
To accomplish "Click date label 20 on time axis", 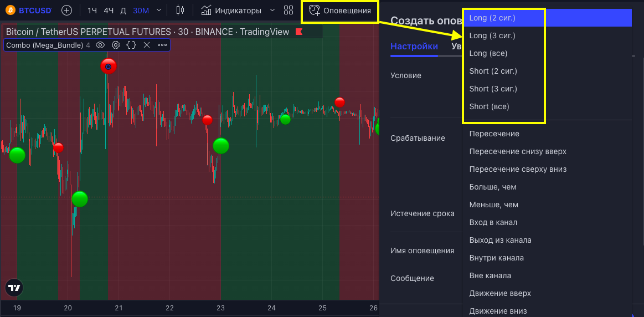I will click(x=68, y=308).
